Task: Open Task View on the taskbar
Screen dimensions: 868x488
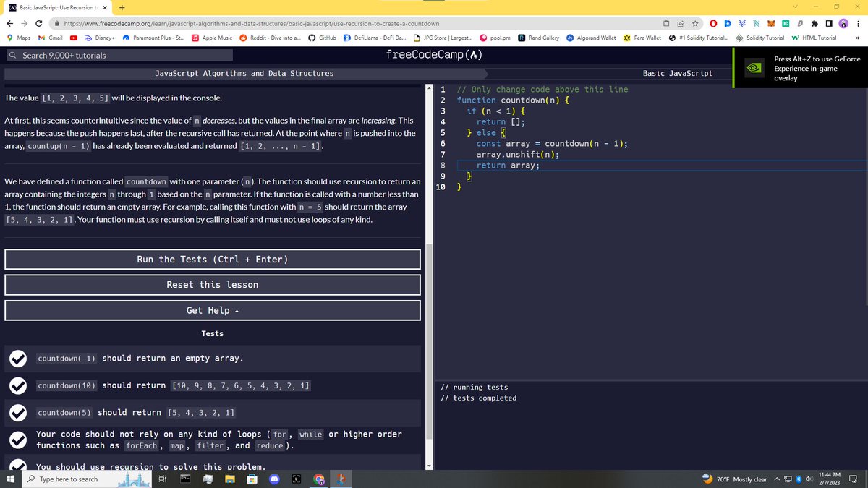Action: click(163, 479)
